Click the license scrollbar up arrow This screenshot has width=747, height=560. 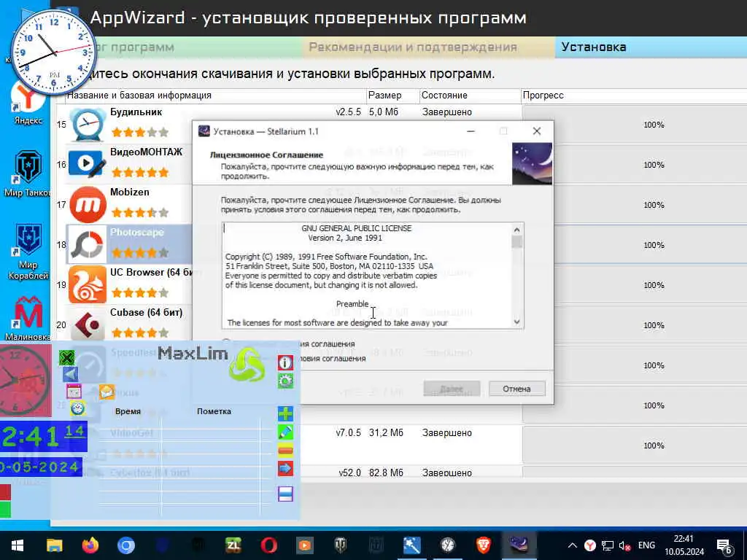[517, 230]
